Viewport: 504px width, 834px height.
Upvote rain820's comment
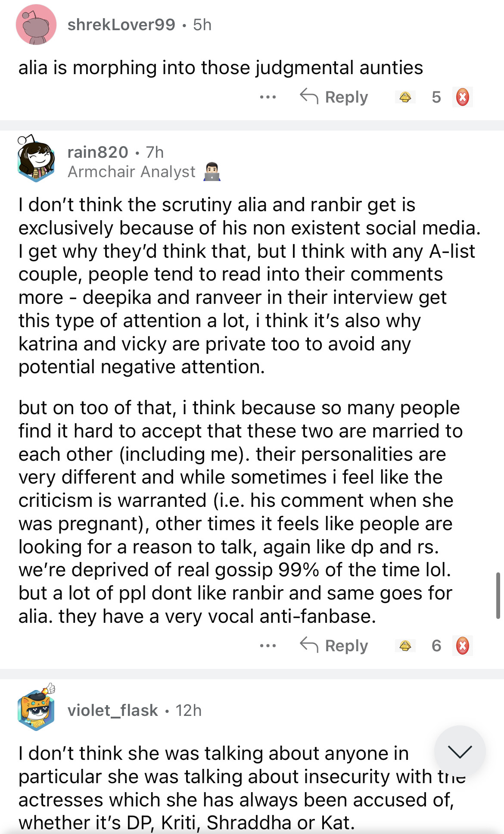(x=405, y=646)
